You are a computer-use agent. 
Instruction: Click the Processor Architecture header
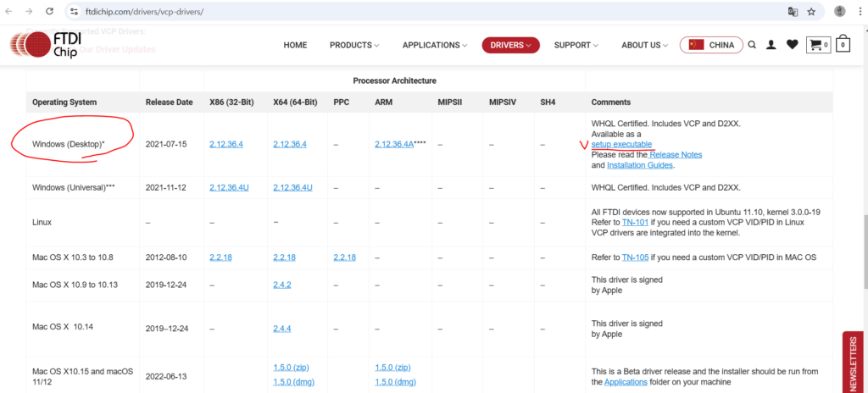pyautogui.click(x=394, y=80)
